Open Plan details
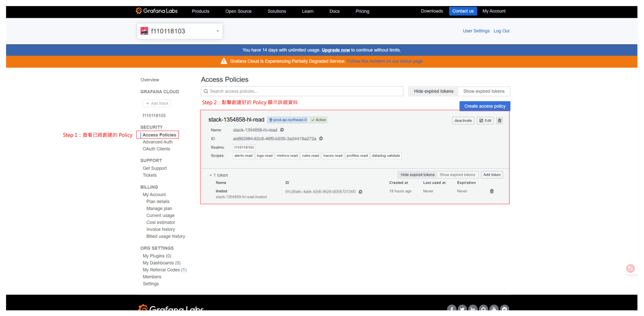The image size is (644, 316). tap(158, 202)
